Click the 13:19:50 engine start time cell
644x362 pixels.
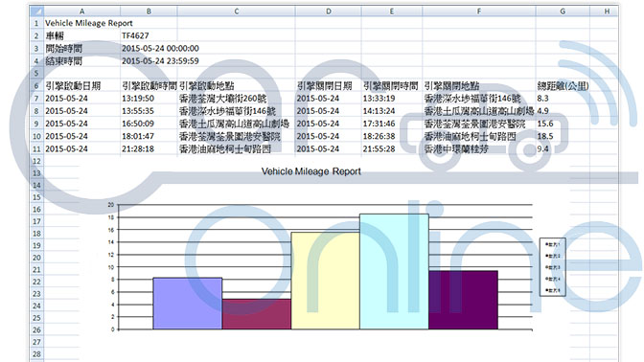click(149, 99)
